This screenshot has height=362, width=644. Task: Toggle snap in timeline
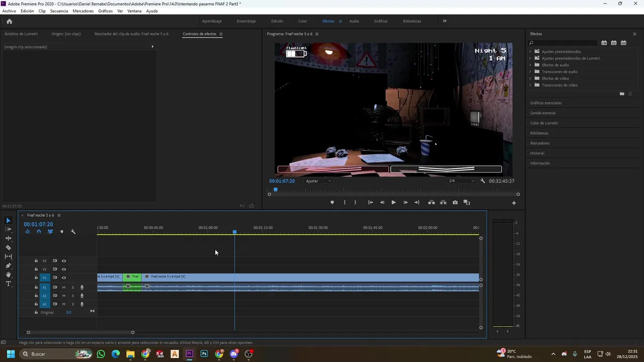click(39, 232)
